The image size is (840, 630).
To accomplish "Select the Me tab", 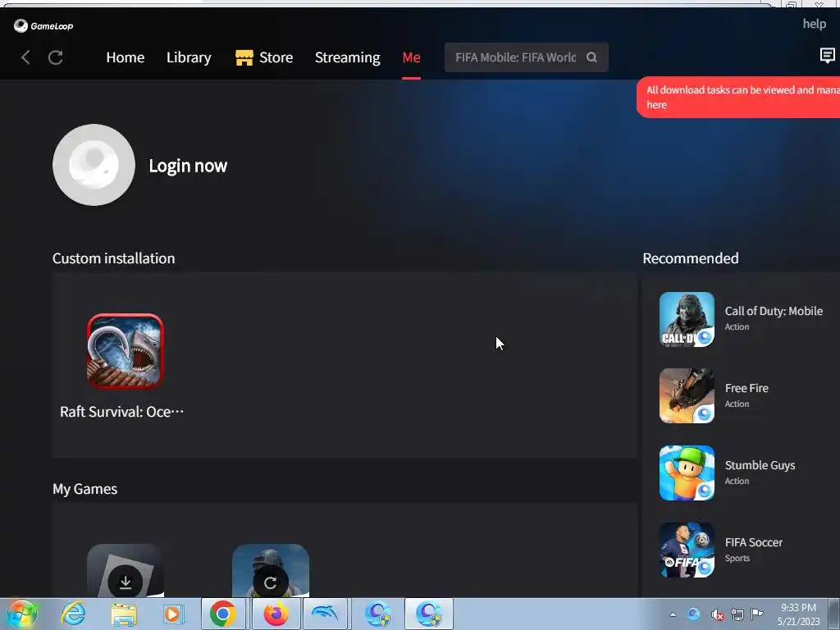I will 412,57.
